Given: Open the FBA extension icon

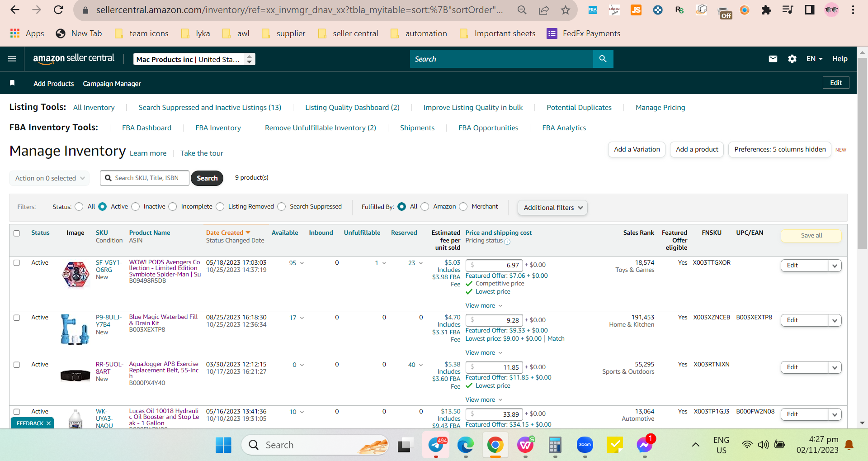Looking at the screenshot, I should pyautogui.click(x=593, y=10).
